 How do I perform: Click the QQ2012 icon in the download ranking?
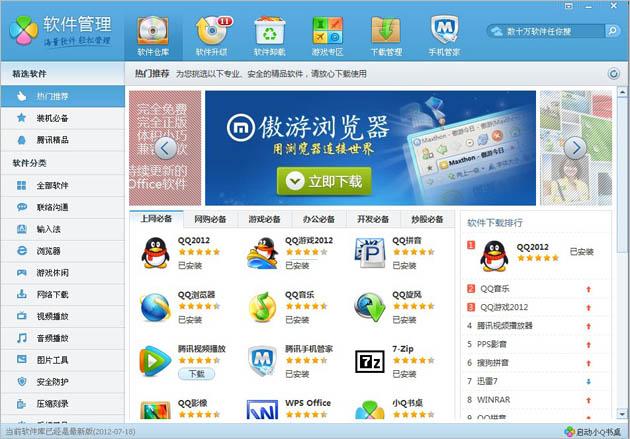point(494,256)
